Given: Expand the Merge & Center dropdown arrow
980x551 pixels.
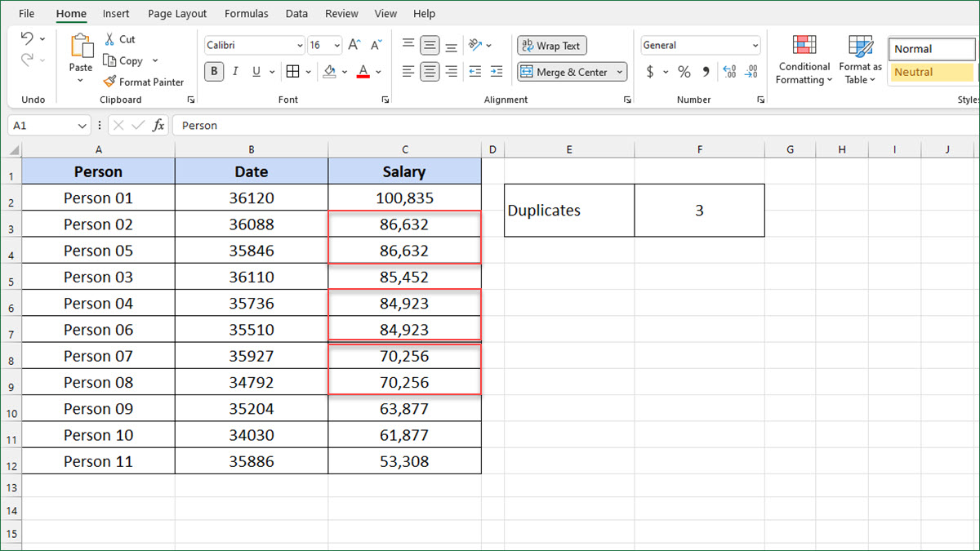Looking at the screenshot, I should coord(619,72).
